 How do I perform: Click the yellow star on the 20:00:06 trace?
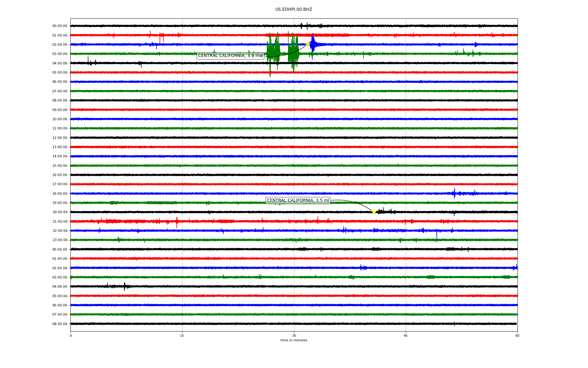click(374, 212)
